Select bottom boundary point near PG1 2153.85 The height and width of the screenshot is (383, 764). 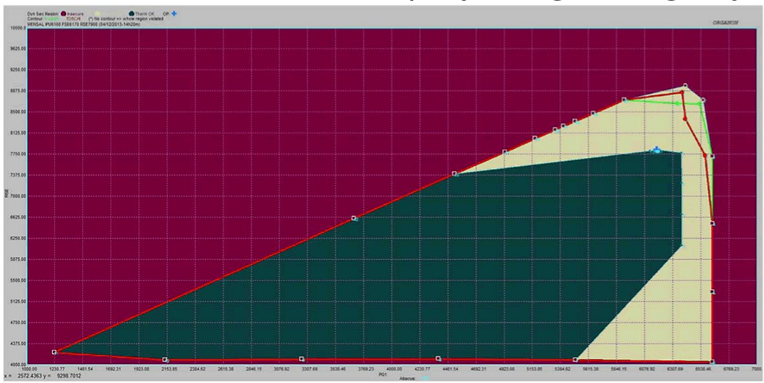165,360
